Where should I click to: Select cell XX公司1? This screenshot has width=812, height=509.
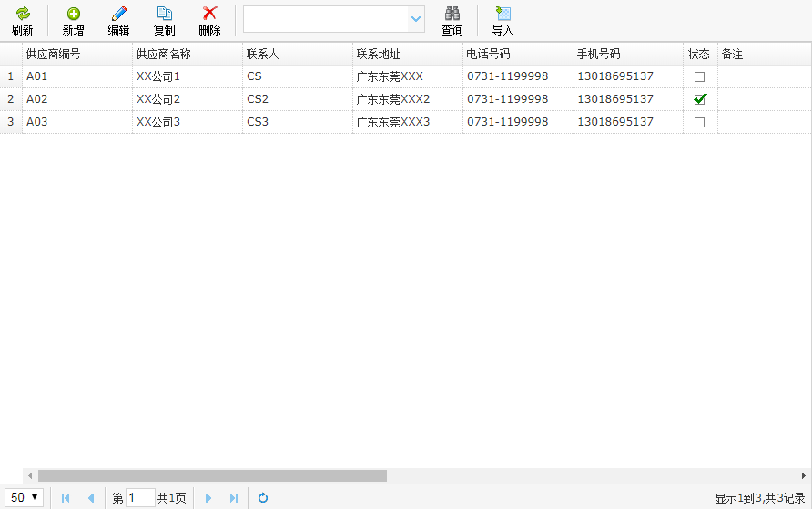coord(188,76)
